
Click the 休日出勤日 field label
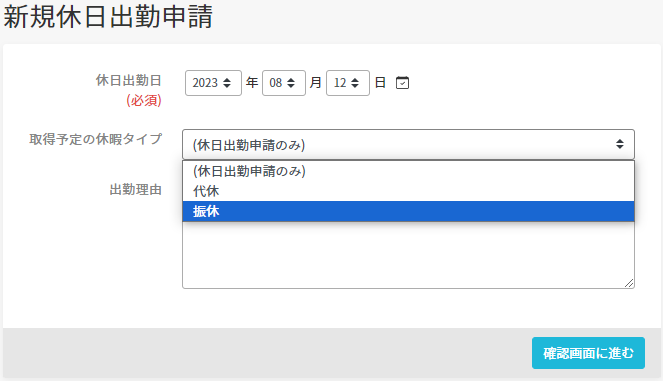(x=129, y=80)
